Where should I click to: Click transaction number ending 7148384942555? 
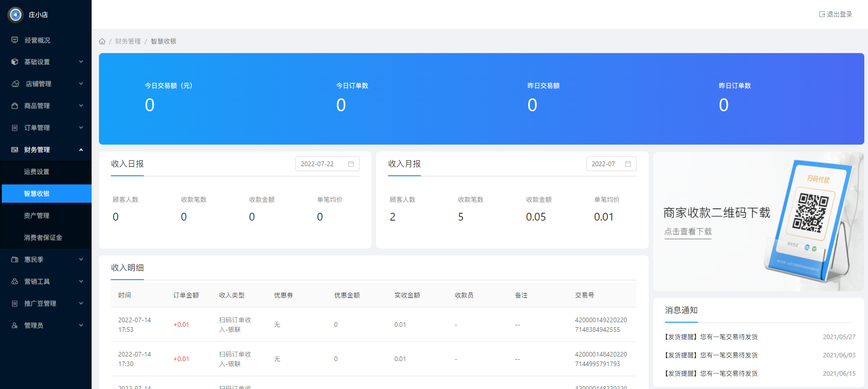pyautogui.click(x=601, y=324)
